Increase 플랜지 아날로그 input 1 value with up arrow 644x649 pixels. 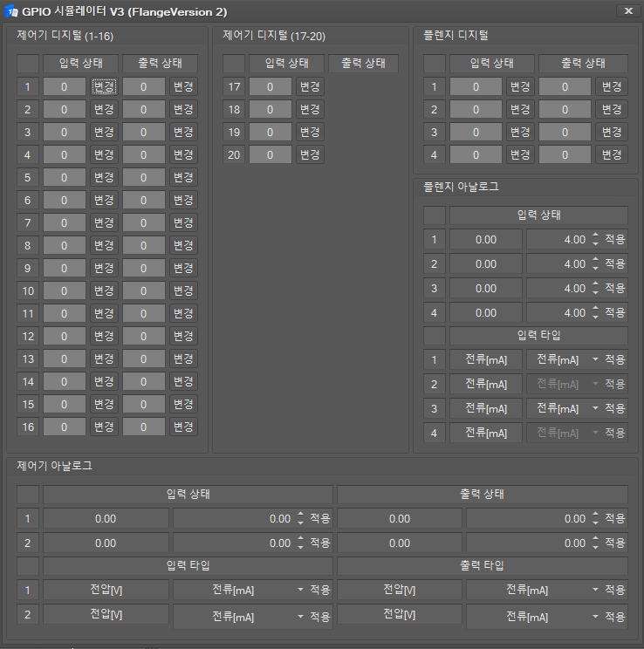click(595, 235)
